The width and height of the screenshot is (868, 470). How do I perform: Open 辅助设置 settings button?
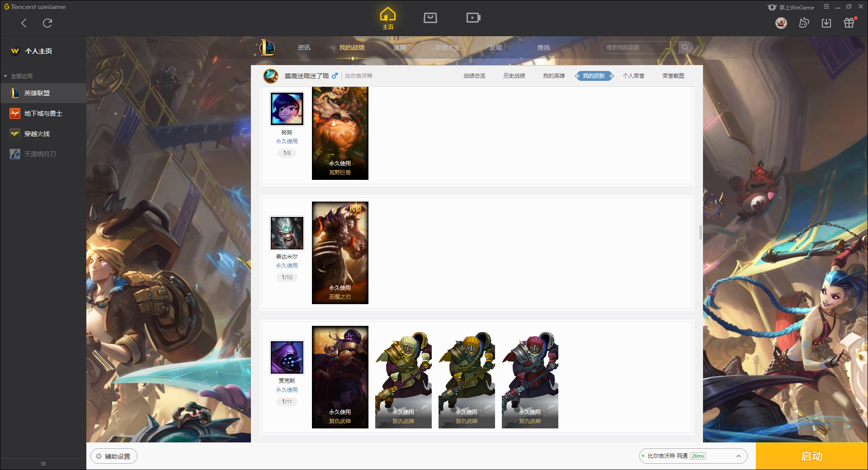coord(114,456)
